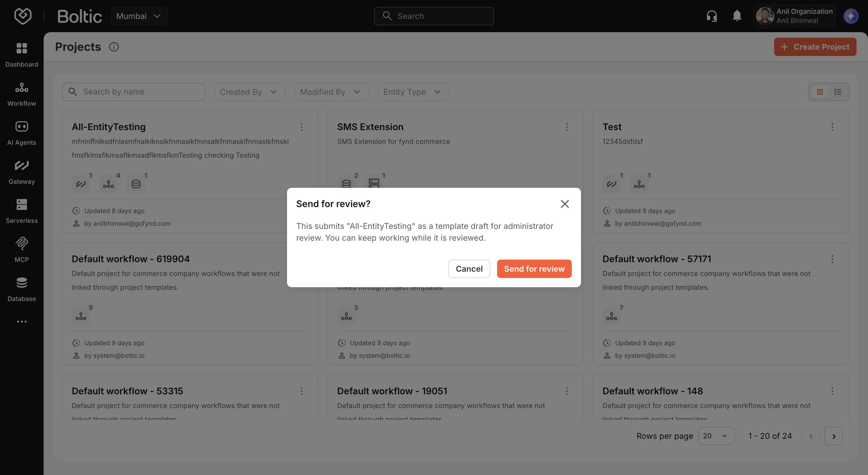Open Default workflow - 53315 project

127,391
